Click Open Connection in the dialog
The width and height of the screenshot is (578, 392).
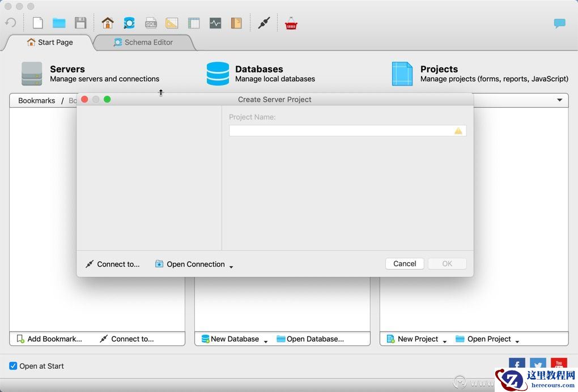point(190,264)
